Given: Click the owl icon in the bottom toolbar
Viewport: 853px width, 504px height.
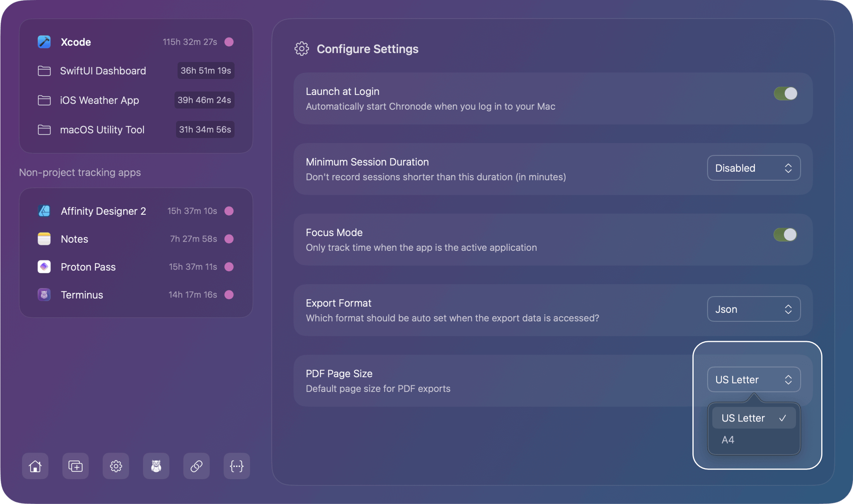Looking at the screenshot, I should [x=156, y=466].
